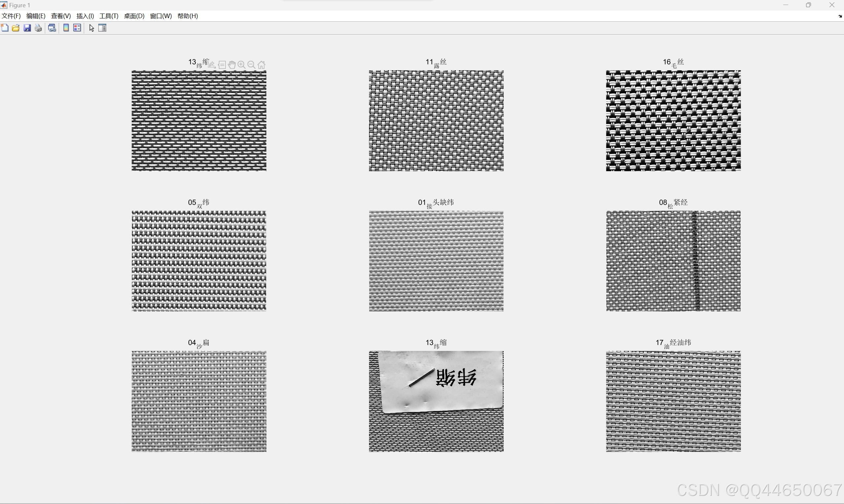Open the 插入(I) menu
This screenshot has width=844, height=504.
[85, 16]
